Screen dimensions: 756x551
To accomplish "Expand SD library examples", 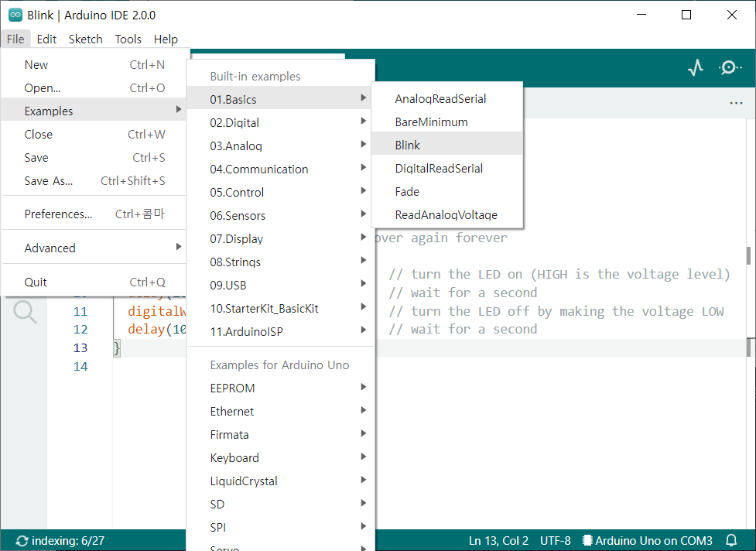I will coord(281,504).
